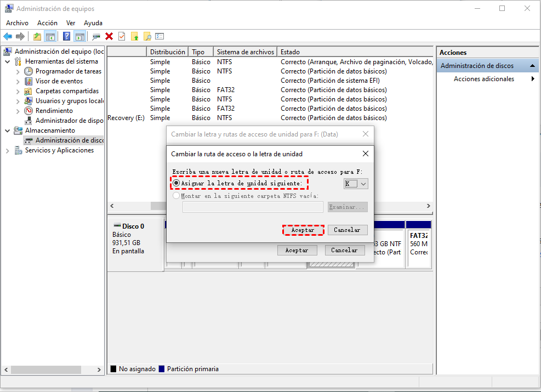The width and height of the screenshot is (541, 392).
Task: Click the magnifier search toolbar icon
Action: [147, 36]
